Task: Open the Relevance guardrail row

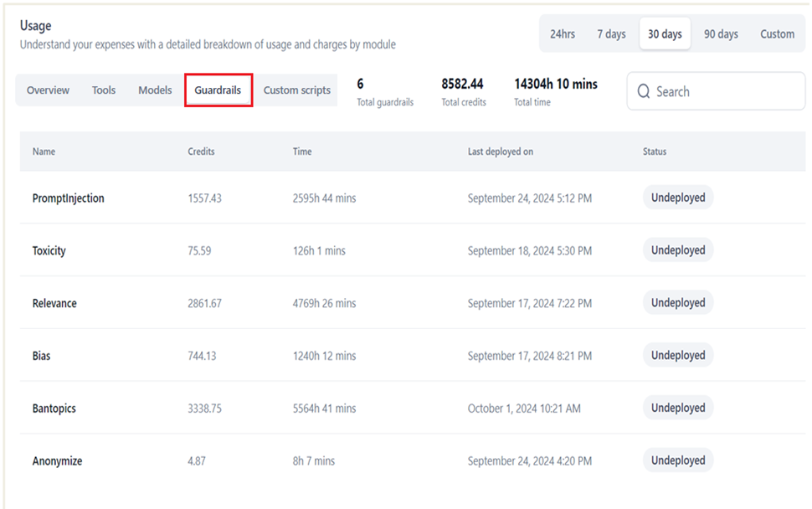Action: coord(412,303)
